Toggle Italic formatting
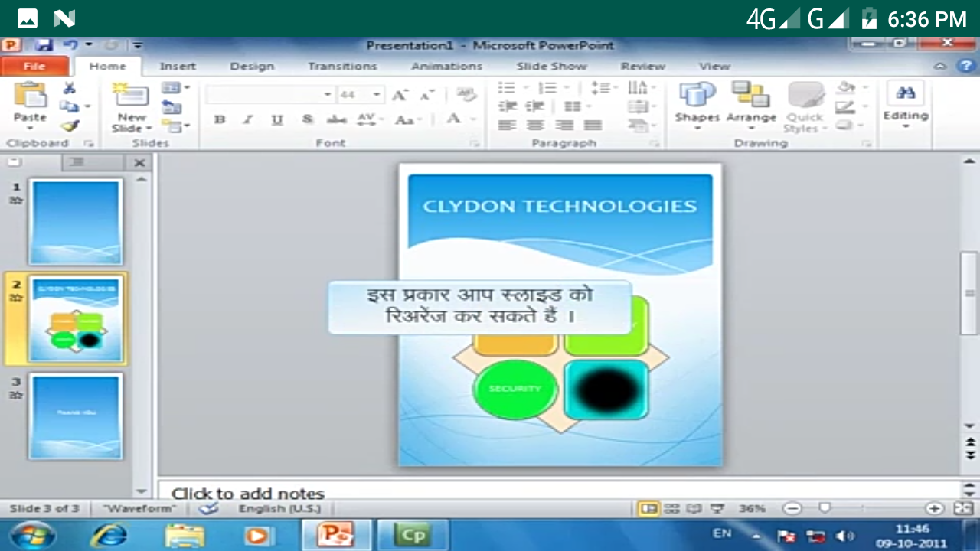 tap(248, 120)
